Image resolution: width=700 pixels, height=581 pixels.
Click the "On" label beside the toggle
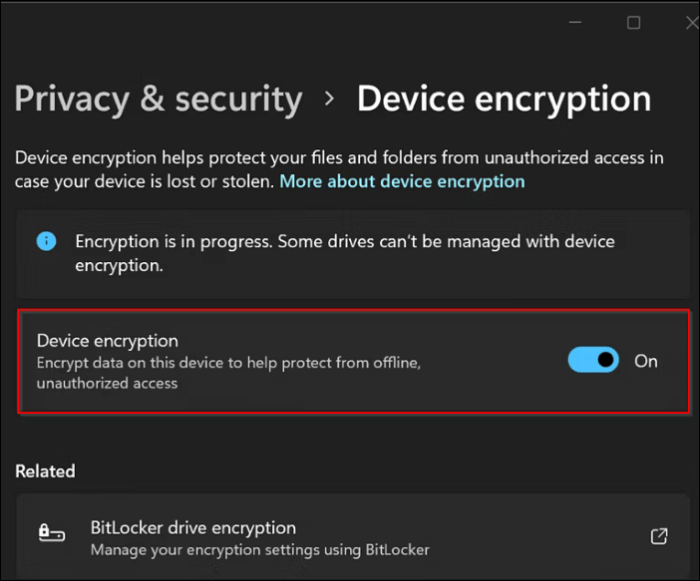coord(646,361)
